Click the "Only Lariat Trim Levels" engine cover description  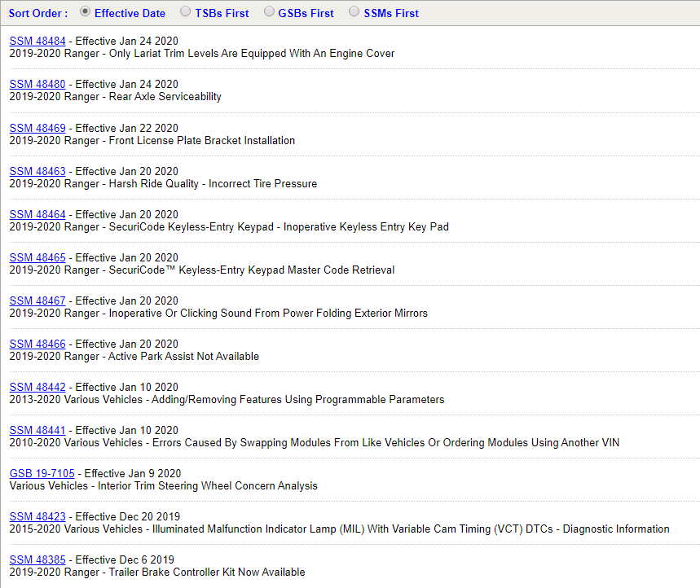pyautogui.click(x=202, y=54)
